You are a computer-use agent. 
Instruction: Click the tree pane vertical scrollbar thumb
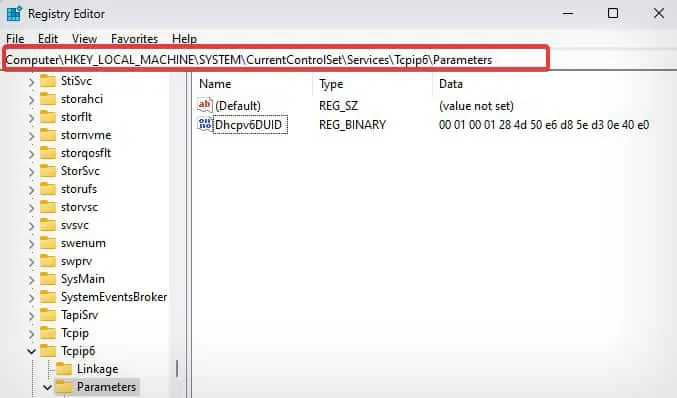(177, 368)
